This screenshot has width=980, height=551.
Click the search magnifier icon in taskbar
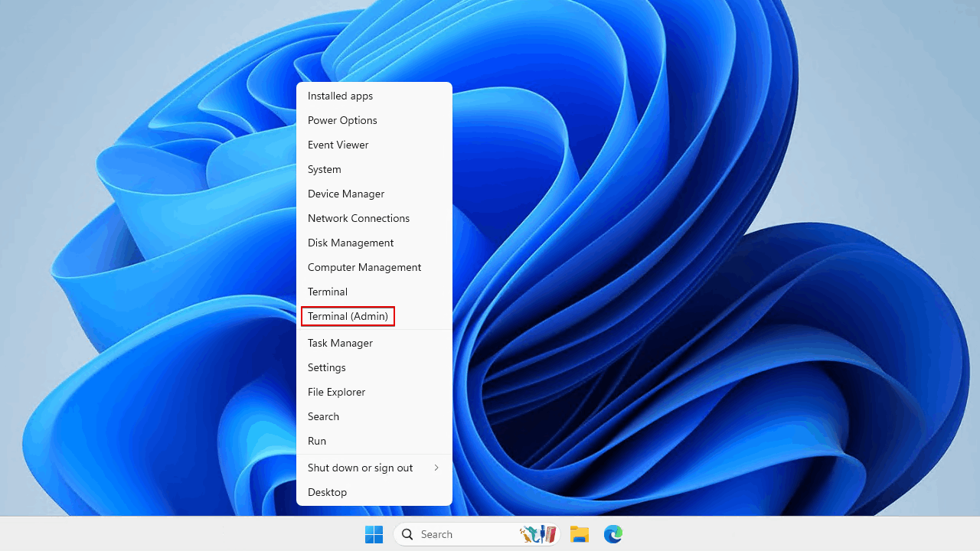(x=408, y=534)
